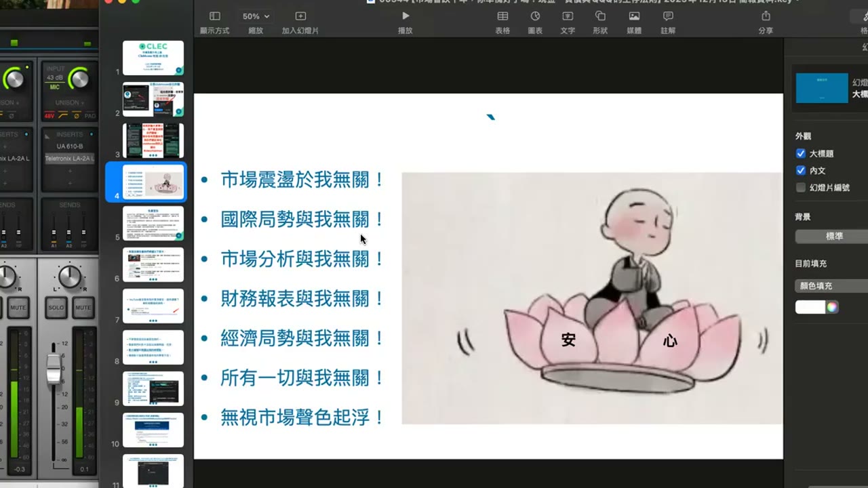The image size is (868, 488).
Task: Open the 50% zoom dropdown
Action: coord(256,16)
